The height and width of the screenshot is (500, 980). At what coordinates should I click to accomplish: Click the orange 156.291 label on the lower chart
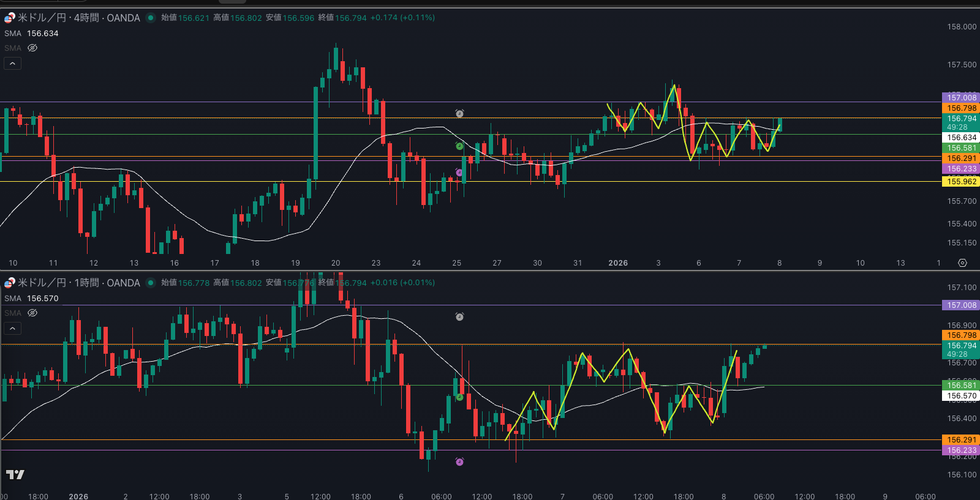961,439
